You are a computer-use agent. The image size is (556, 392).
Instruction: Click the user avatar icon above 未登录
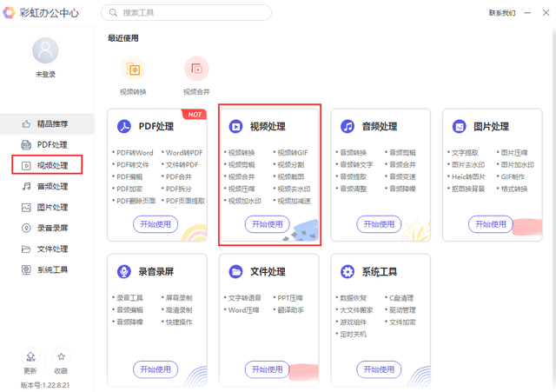point(45,50)
